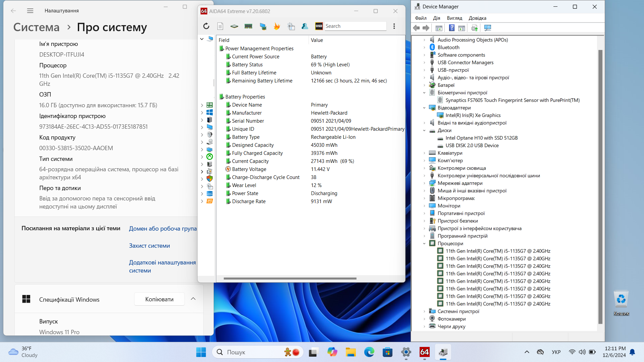Image resolution: width=644 pixels, height=362 pixels.
Task: Select the orange Benchmark icon in AIDA64 tree
Action: 210,201
